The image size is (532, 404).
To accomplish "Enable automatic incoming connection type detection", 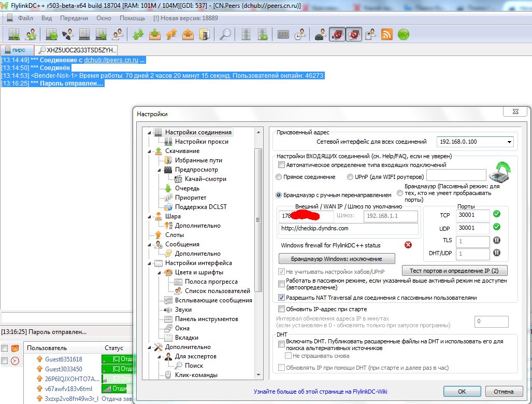I will tap(281, 165).
